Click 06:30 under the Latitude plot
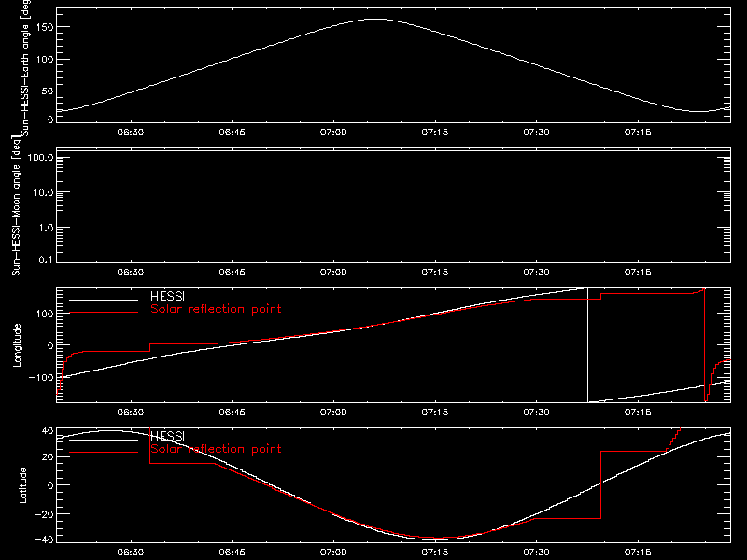Viewport: 747px width, 560px height. (x=131, y=553)
